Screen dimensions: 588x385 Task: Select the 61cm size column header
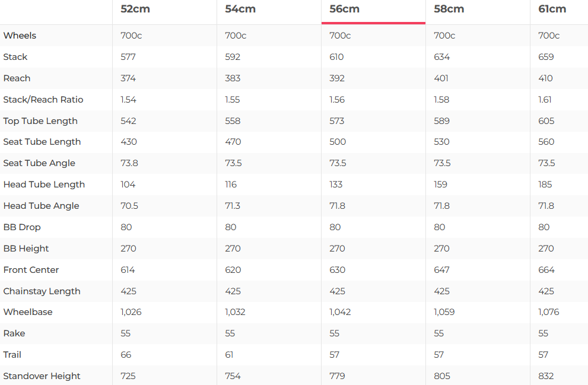(552, 9)
